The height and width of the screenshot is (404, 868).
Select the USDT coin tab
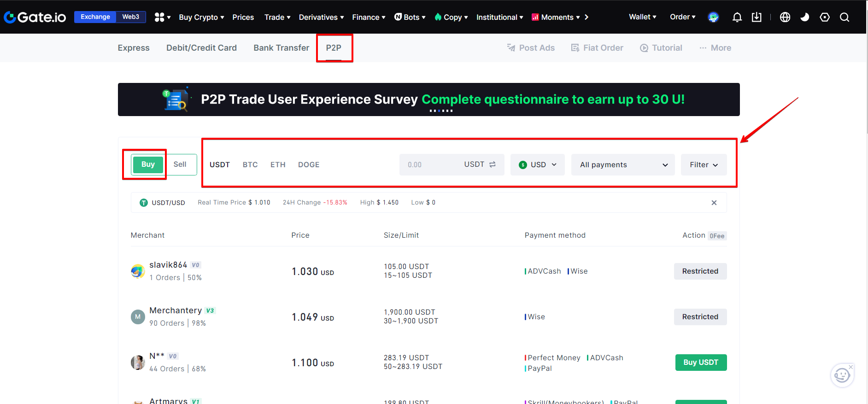click(220, 164)
